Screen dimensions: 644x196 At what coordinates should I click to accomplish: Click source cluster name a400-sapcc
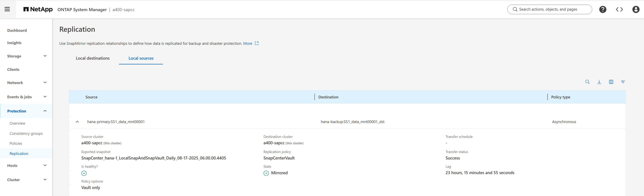coord(92,143)
